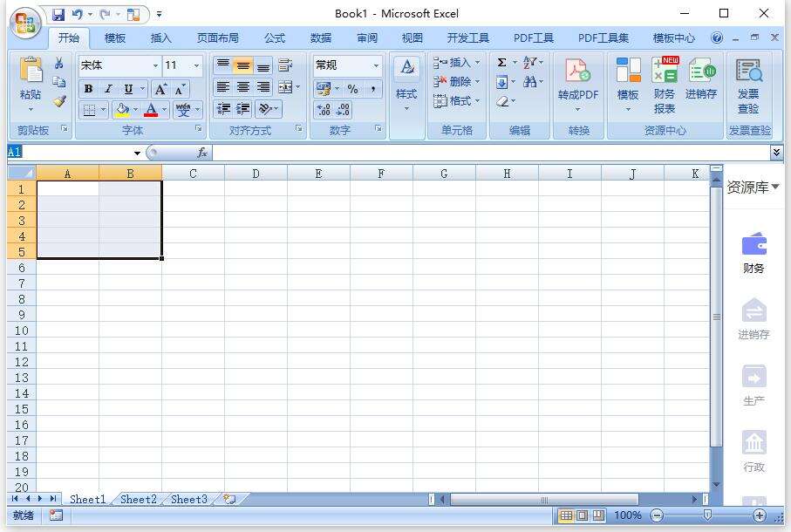791x532 pixels.
Task: Toggle italic formatting
Action: pos(108,89)
